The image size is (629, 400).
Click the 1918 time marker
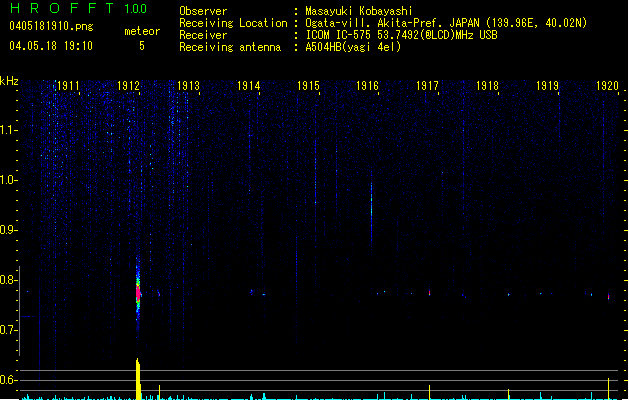pos(487,86)
